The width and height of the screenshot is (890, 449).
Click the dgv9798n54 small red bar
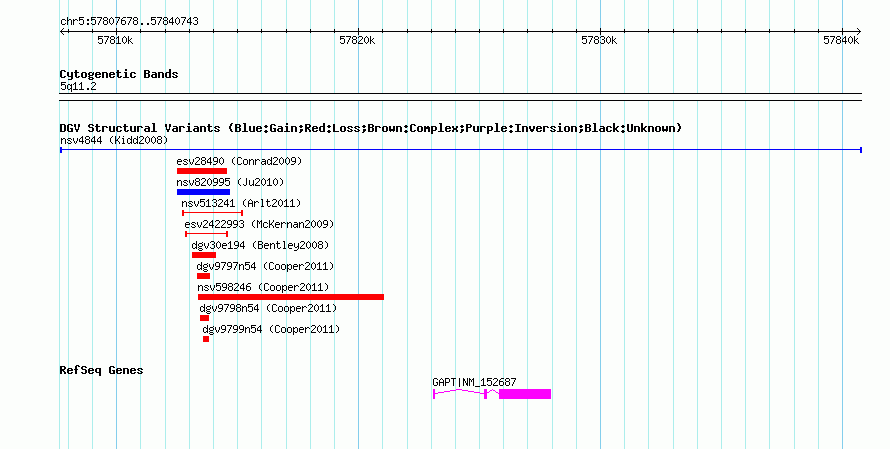[204, 318]
